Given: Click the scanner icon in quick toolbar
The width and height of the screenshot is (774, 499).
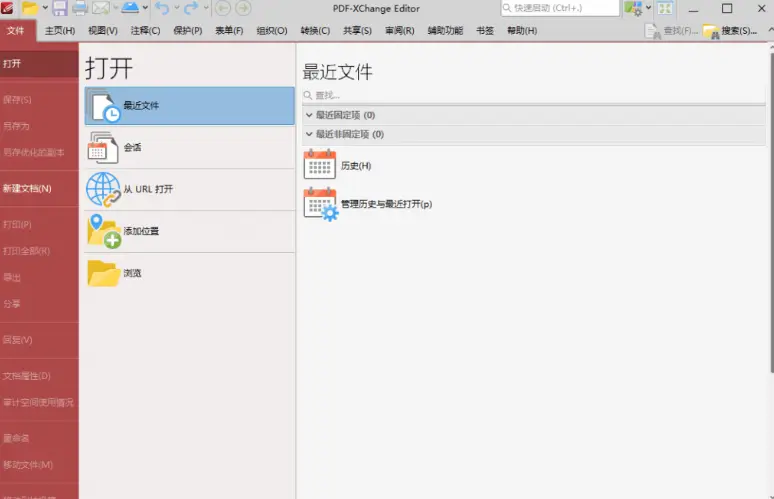Looking at the screenshot, I should tap(130, 8).
